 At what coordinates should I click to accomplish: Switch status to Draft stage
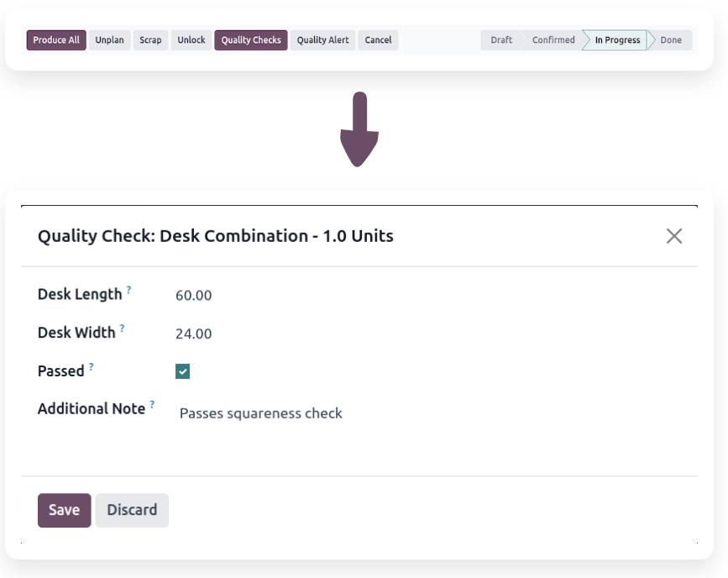[x=501, y=40]
